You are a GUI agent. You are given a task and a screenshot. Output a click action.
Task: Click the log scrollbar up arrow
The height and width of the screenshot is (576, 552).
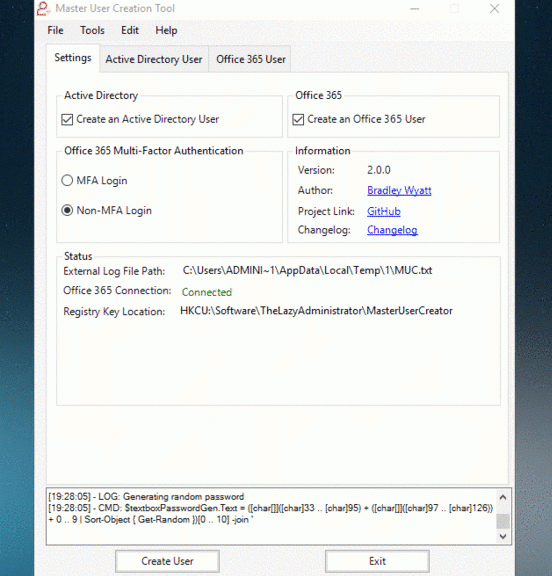point(503,497)
